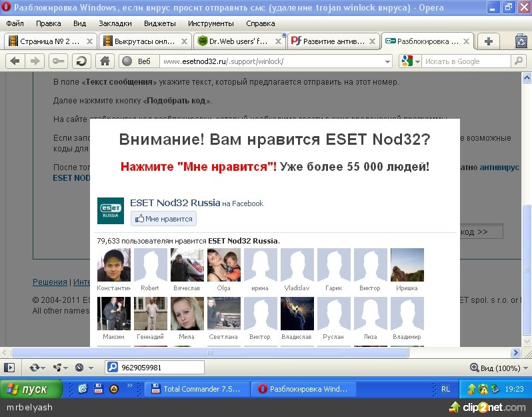Viewport: 532px width, 417px height.
Task: Close the 'Dr.Web users' f...' tab
Action: [278, 41]
